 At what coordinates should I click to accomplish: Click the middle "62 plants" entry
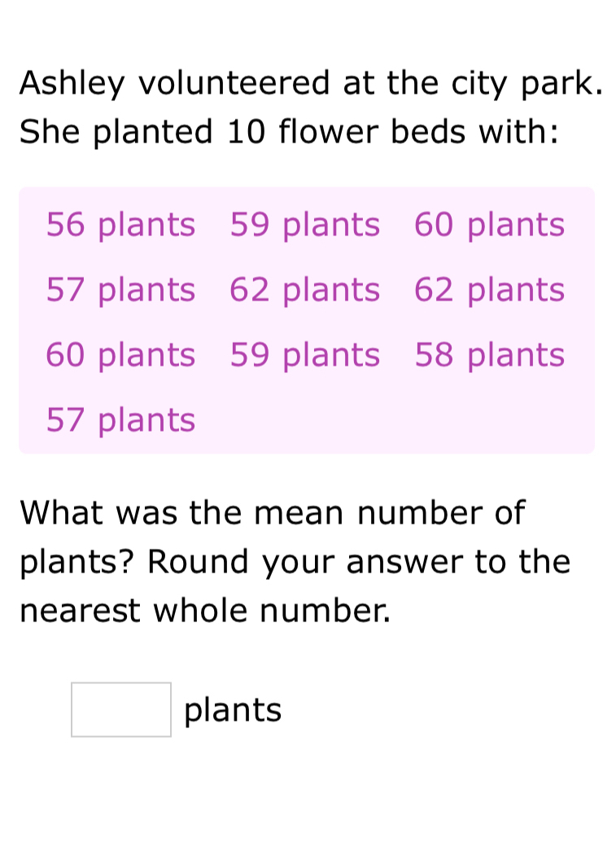point(304,290)
